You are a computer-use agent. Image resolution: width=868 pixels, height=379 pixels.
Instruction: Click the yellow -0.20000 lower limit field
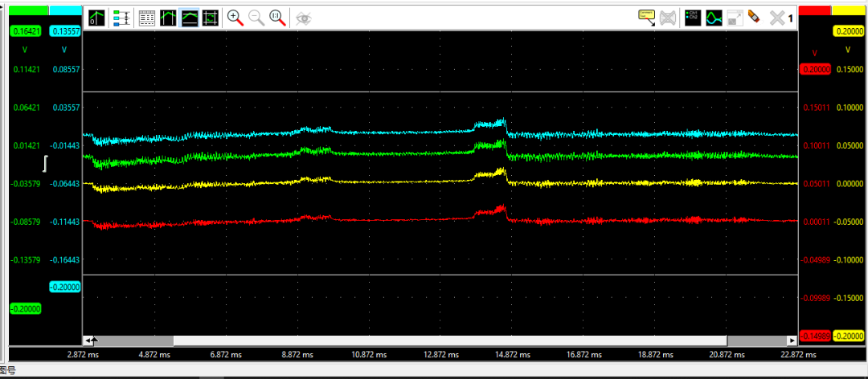click(x=850, y=336)
